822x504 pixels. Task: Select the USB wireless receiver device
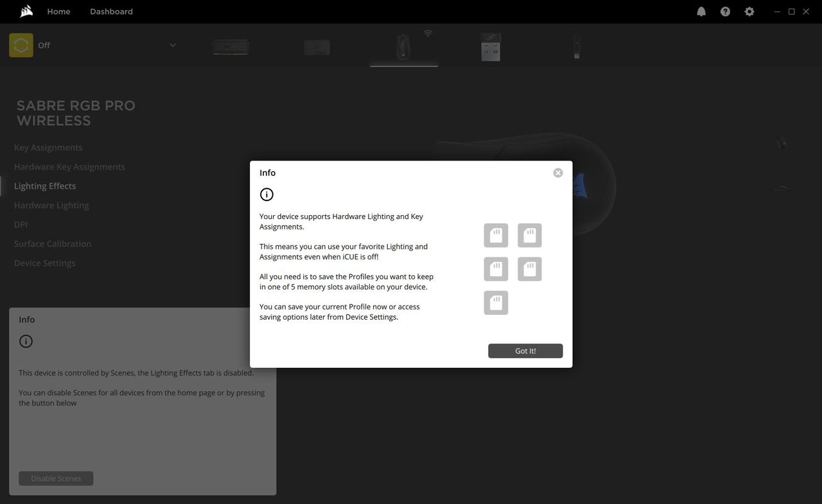491,47
